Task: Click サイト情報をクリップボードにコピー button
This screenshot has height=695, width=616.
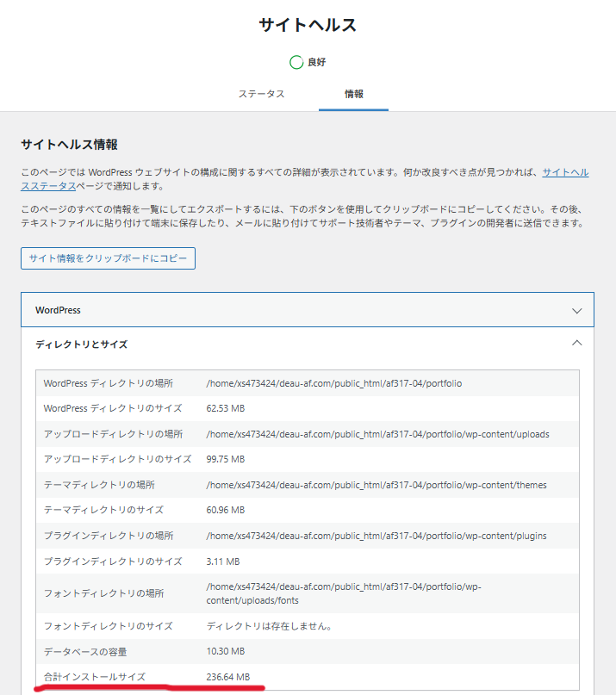Action: [x=108, y=258]
